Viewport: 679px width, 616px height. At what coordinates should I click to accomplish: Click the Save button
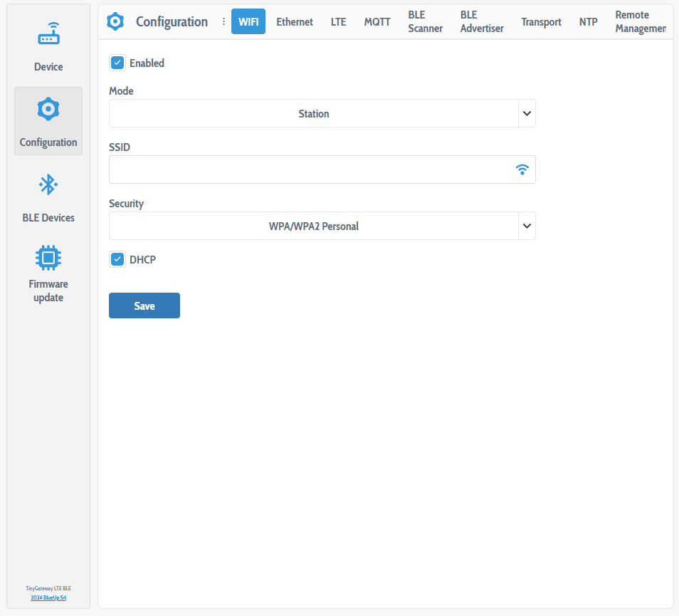tap(144, 305)
